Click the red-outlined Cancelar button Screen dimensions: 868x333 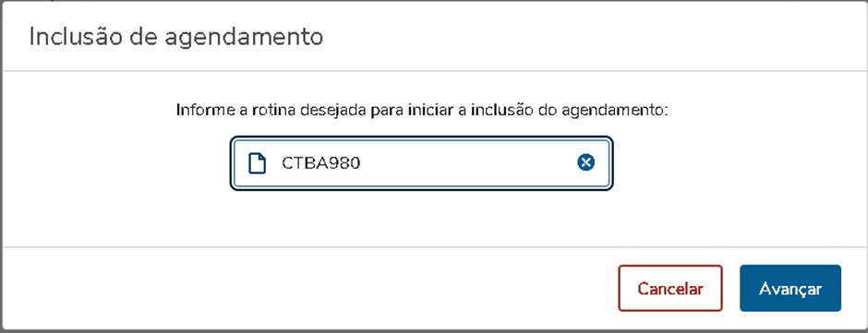click(x=670, y=288)
